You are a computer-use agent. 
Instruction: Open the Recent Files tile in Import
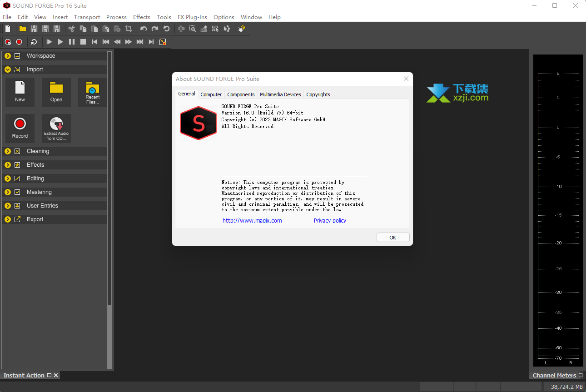[92, 92]
